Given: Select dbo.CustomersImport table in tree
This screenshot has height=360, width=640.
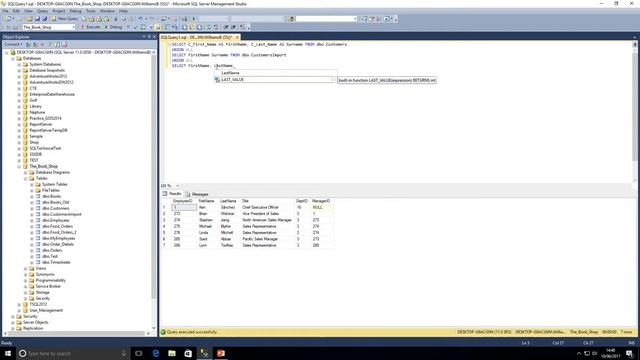Looking at the screenshot, I should coord(62,214).
